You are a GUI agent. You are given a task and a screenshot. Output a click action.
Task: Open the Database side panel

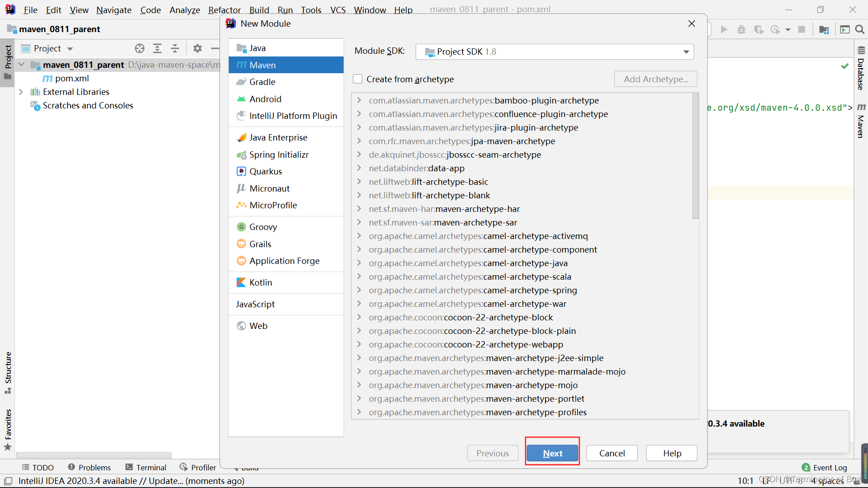point(861,69)
